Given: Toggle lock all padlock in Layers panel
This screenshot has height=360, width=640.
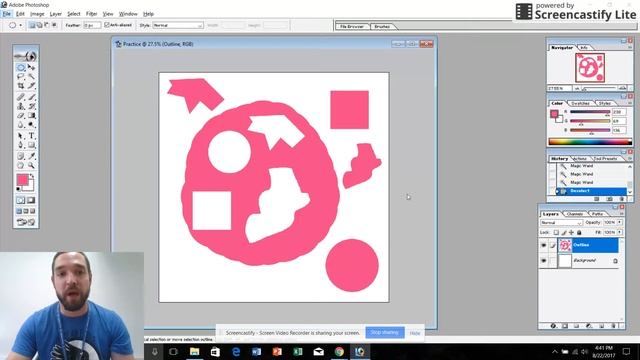Looking at the screenshot, I should click(x=579, y=232).
